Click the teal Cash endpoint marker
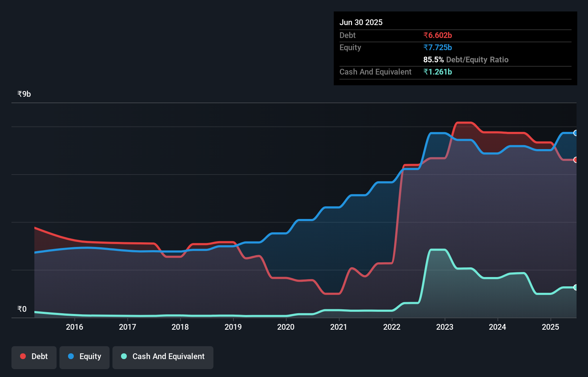The image size is (588, 377). click(576, 287)
